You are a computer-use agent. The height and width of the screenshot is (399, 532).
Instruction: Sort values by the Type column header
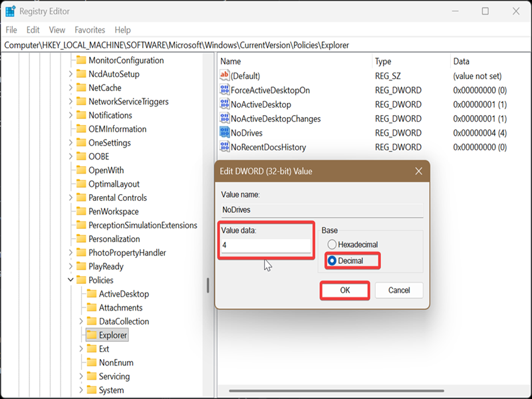click(411, 61)
